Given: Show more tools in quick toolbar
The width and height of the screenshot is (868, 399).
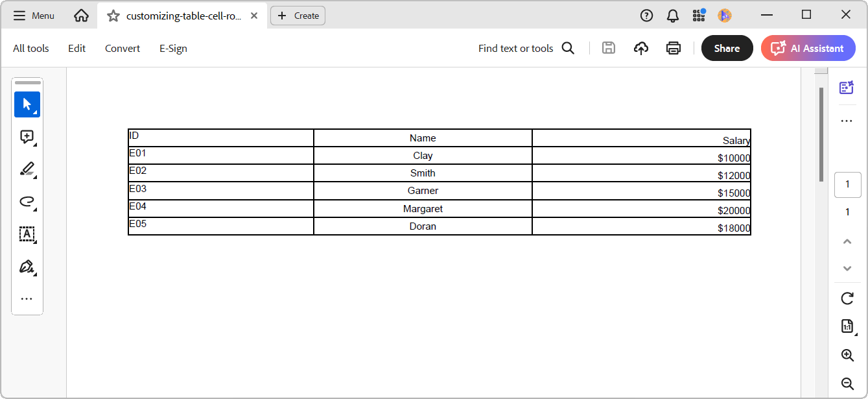Looking at the screenshot, I should [27, 299].
